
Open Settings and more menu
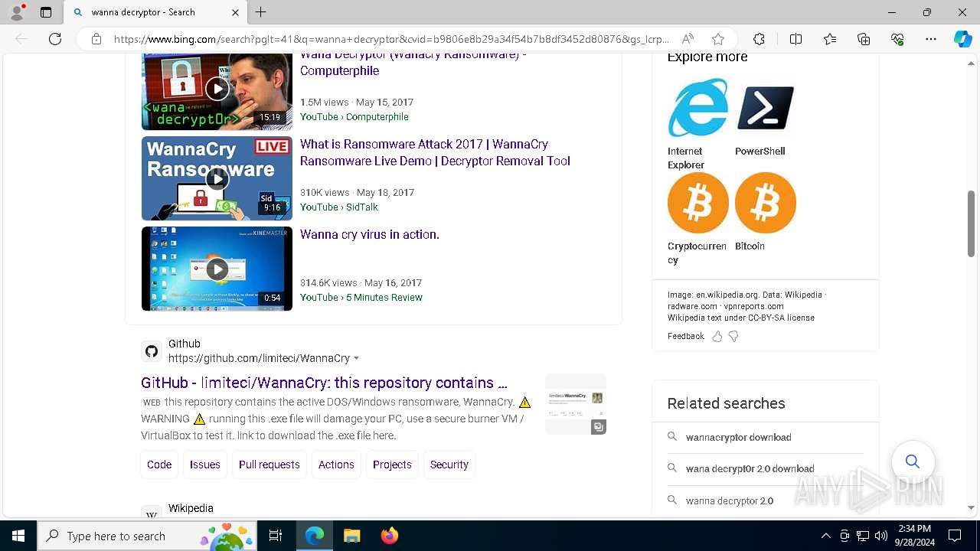pos(931,39)
